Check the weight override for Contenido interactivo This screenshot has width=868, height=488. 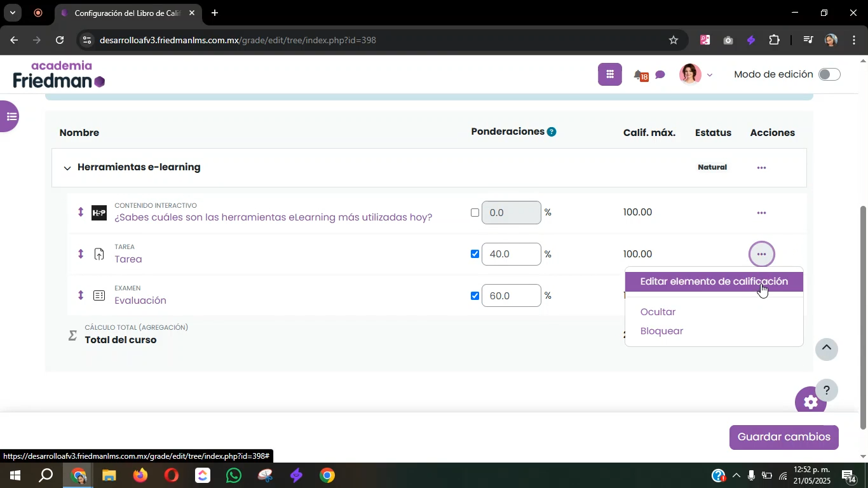(x=475, y=213)
